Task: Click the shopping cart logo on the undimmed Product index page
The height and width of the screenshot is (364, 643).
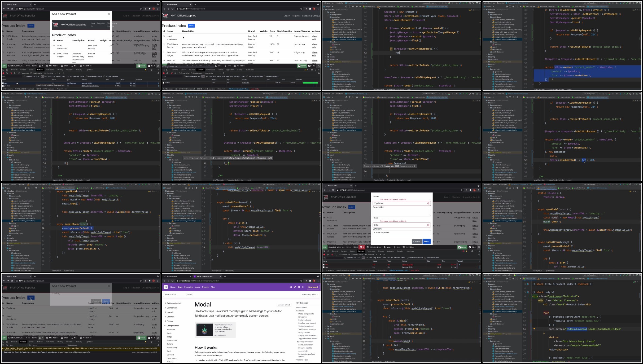Action: click(x=165, y=16)
